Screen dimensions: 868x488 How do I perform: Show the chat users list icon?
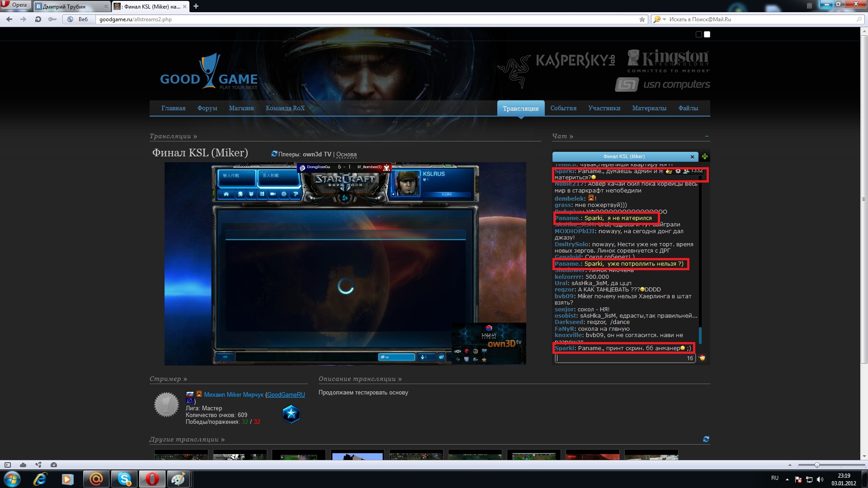(x=686, y=171)
